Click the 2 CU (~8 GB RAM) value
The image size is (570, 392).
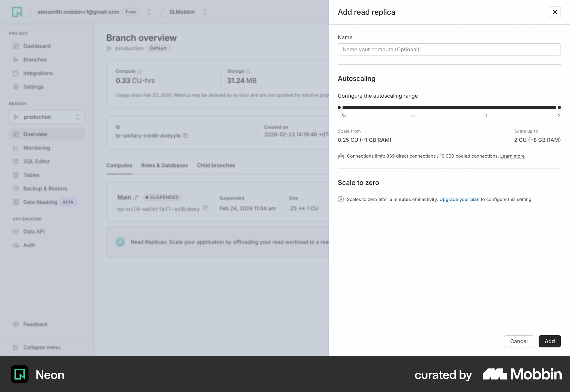pos(537,140)
